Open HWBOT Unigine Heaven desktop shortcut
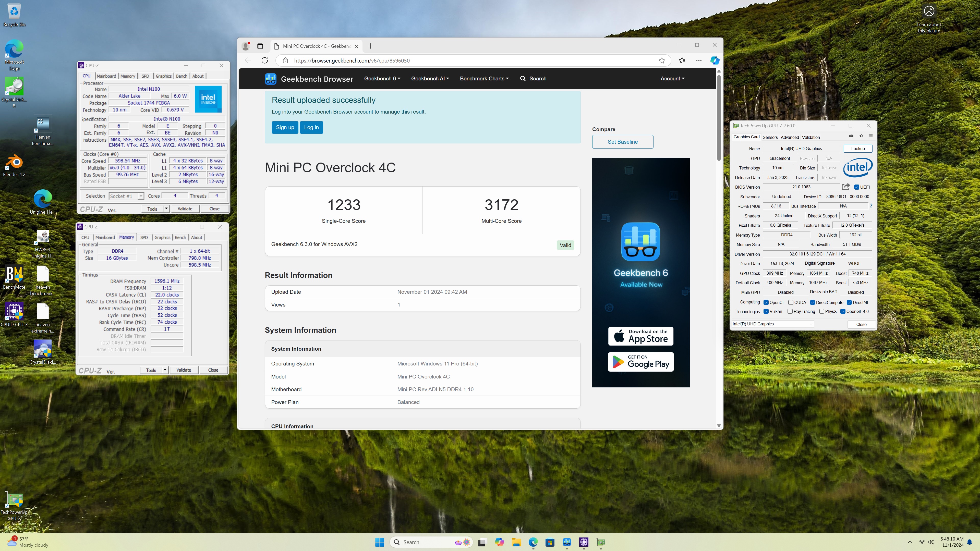 pyautogui.click(x=43, y=243)
